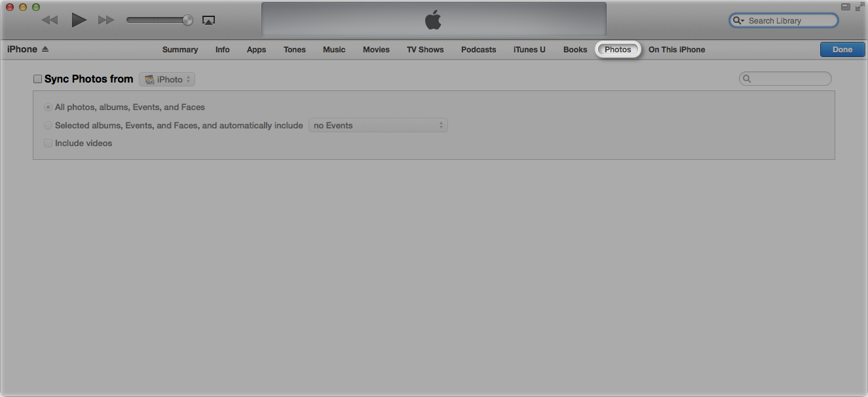The width and height of the screenshot is (868, 397).
Task: Click the Apple logo status display
Action: pyautogui.click(x=434, y=20)
